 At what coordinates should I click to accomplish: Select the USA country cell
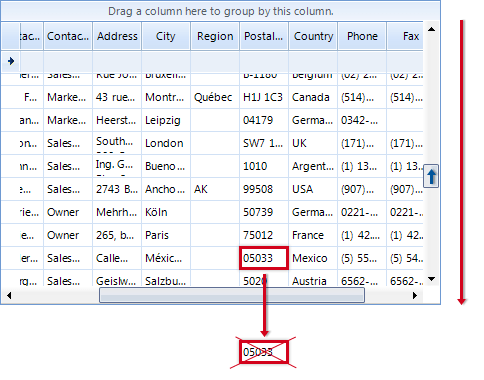pyautogui.click(x=313, y=189)
